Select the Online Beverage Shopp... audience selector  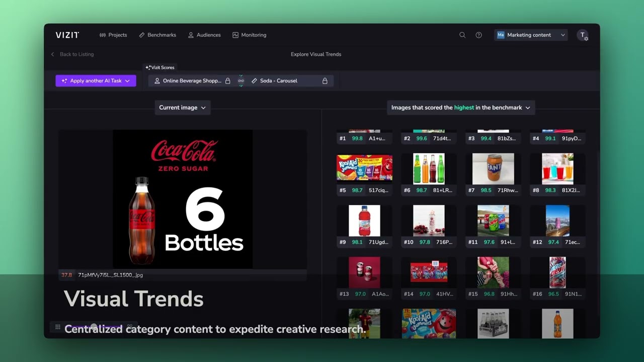[192, 80]
